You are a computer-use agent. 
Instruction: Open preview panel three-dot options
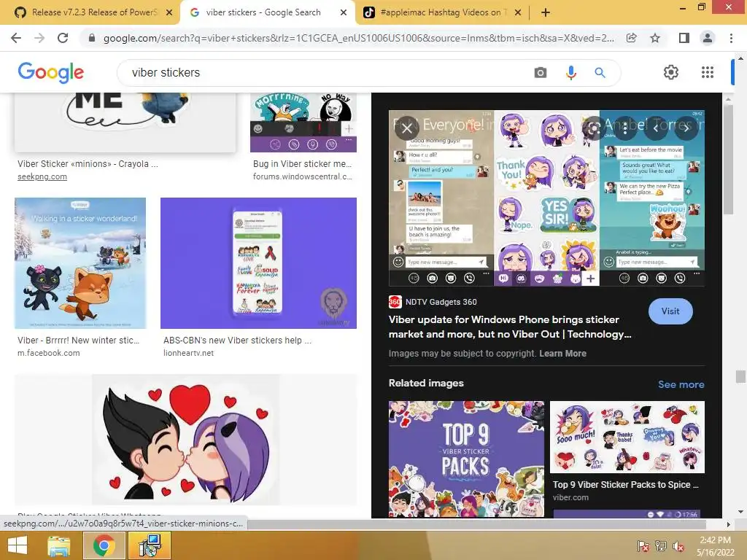[x=624, y=128]
